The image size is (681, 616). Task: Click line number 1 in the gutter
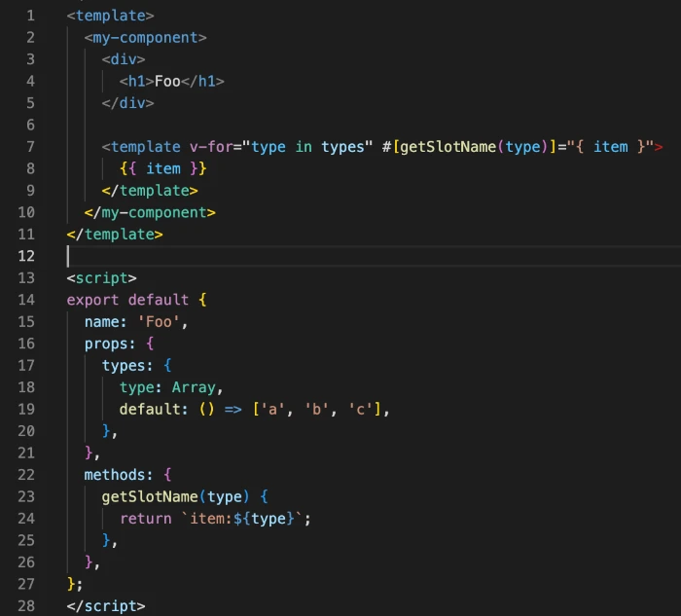coord(30,16)
